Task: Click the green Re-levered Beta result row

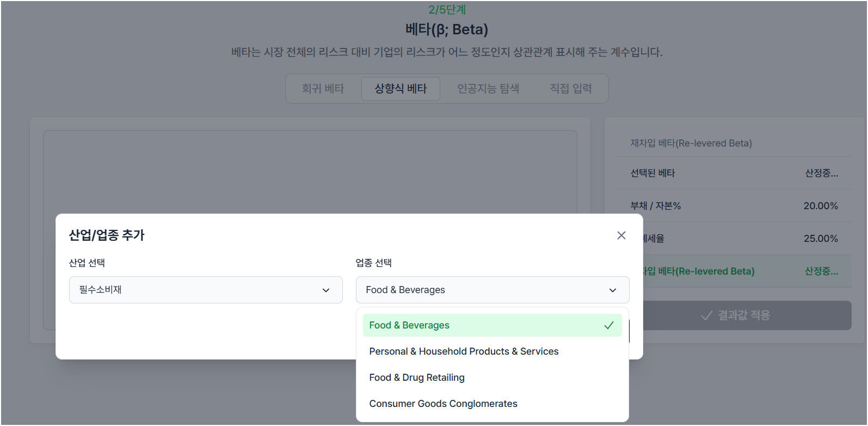Action: [x=746, y=271]
